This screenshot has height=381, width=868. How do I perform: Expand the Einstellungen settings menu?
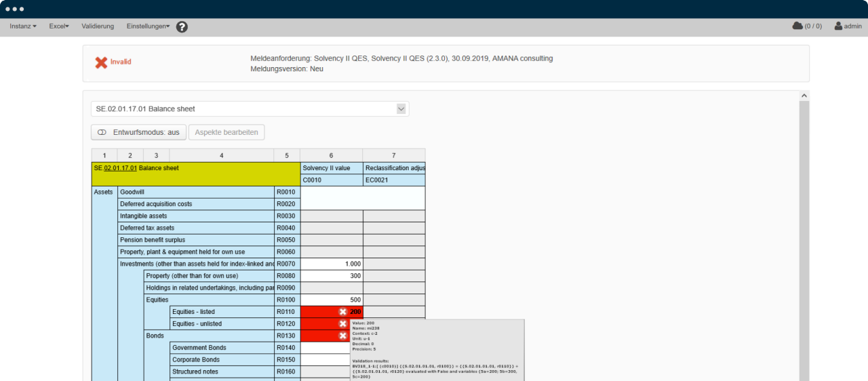148,26
